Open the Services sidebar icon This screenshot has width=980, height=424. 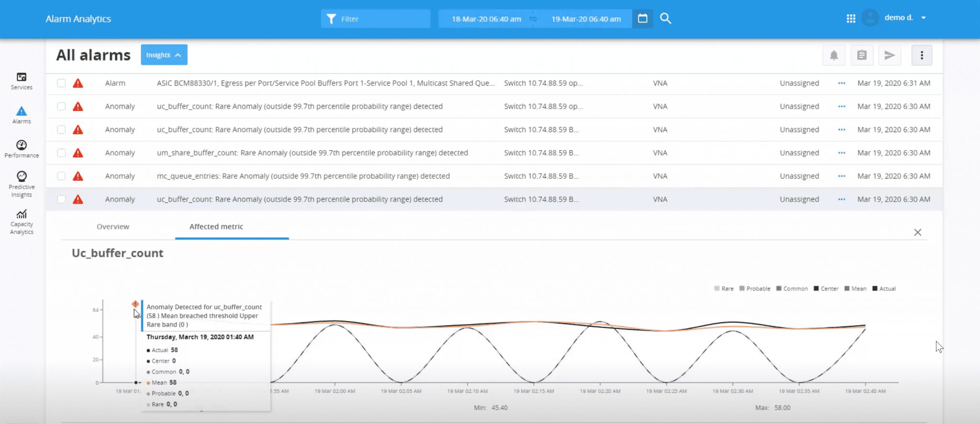tap(22, 81)
